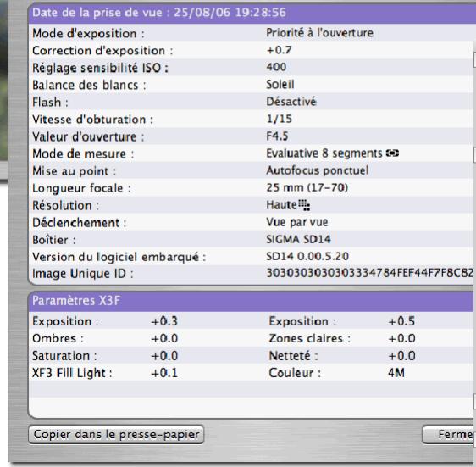Click the exposure correction value +0.7
Viewport: 476px width, 467px height.
(279, 50)
